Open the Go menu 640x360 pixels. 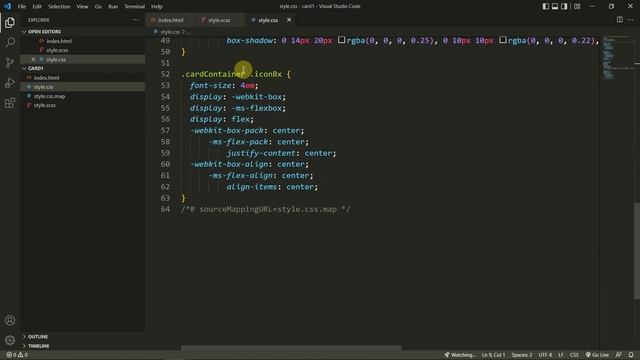(x=98, y=6)
